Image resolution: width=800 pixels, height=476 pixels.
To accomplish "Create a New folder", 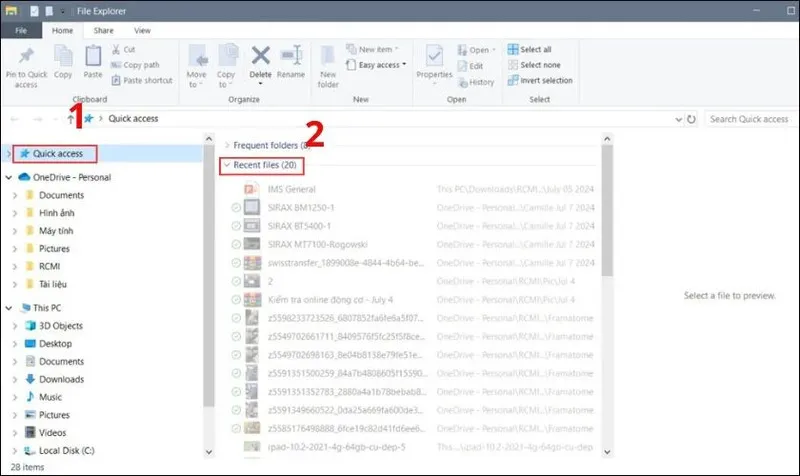I will point(328,65).
